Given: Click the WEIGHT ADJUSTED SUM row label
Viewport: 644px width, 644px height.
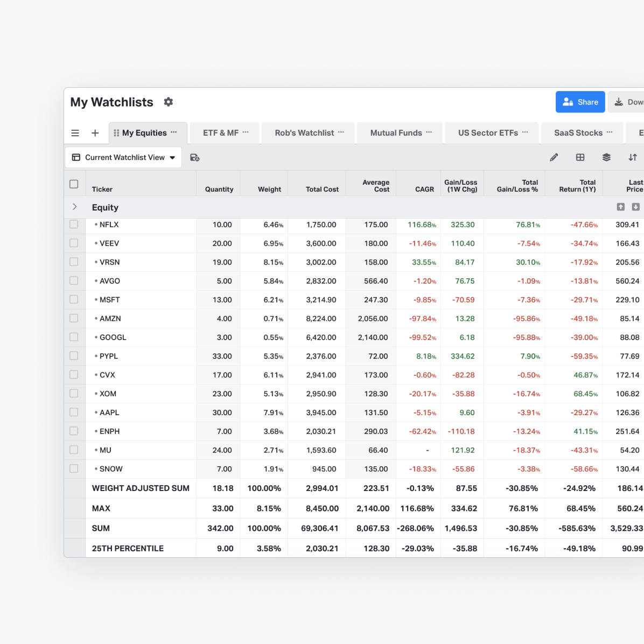Looking at the screenshot, I should (141, 488).
